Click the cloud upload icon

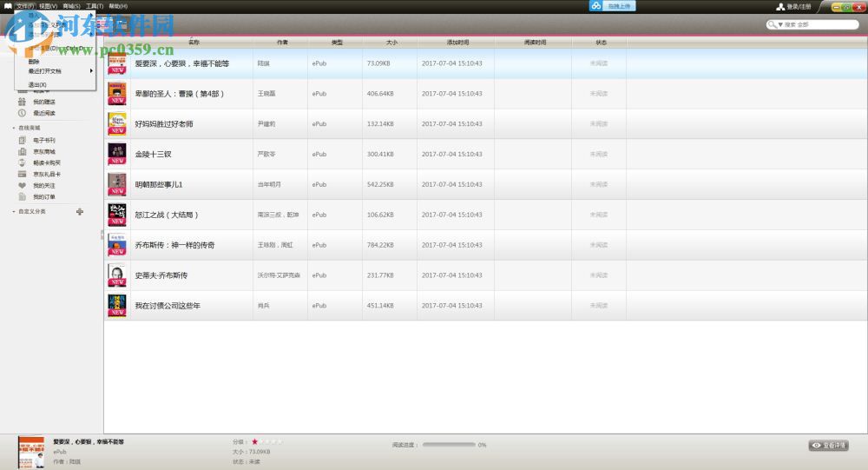[x=595, y=5]
